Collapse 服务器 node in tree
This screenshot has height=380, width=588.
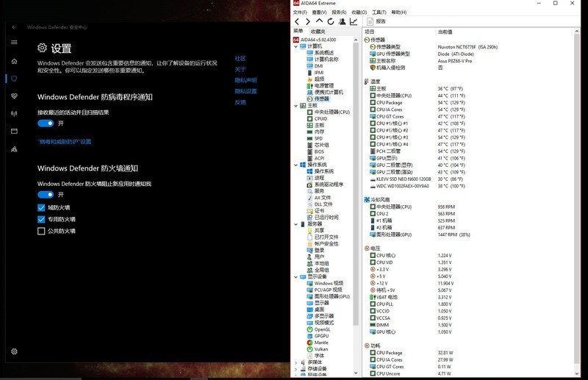pos(296,224)
